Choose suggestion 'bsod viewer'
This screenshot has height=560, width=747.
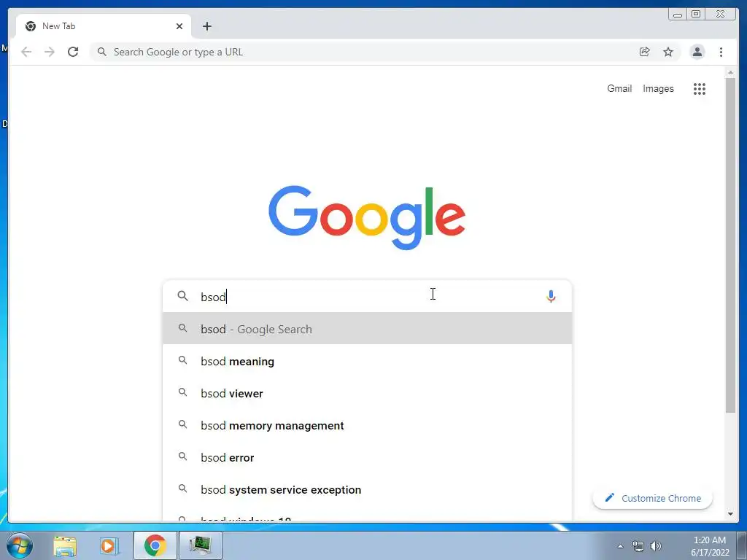click(x=367, y=393)
